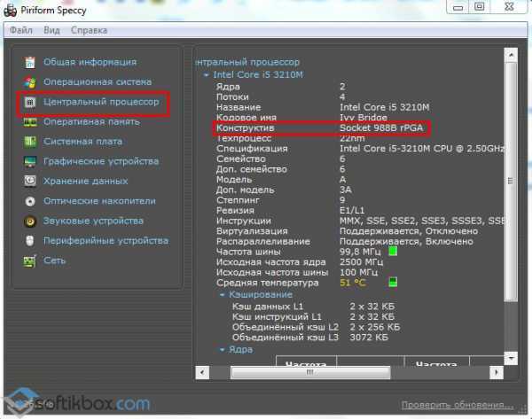Open the Периферийные устройства section
Image resolution: width=532 pixels, height=419 pixels.
coord(106,241)
